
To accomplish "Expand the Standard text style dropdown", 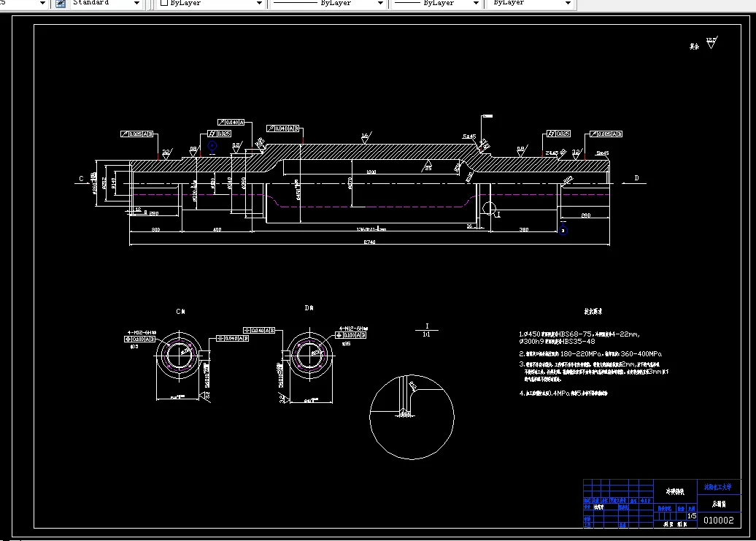I will click(x=136, y=4).
